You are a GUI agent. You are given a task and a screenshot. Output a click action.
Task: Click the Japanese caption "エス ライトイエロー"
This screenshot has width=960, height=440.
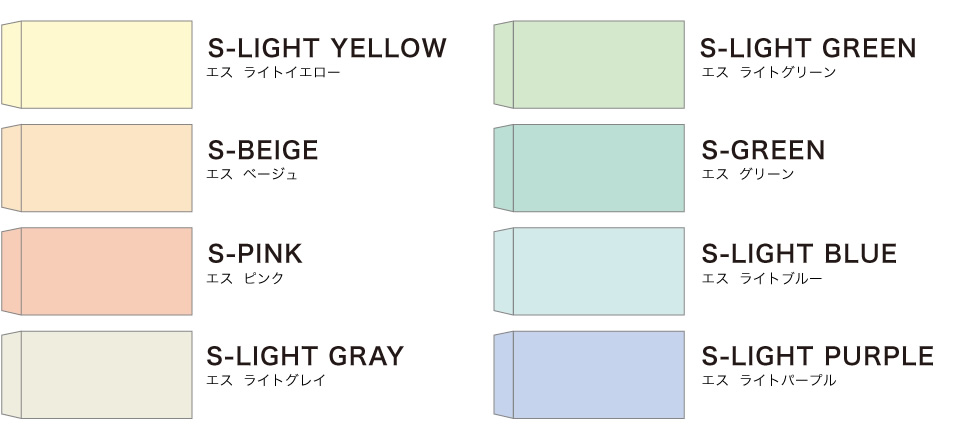tap(272, 73)
